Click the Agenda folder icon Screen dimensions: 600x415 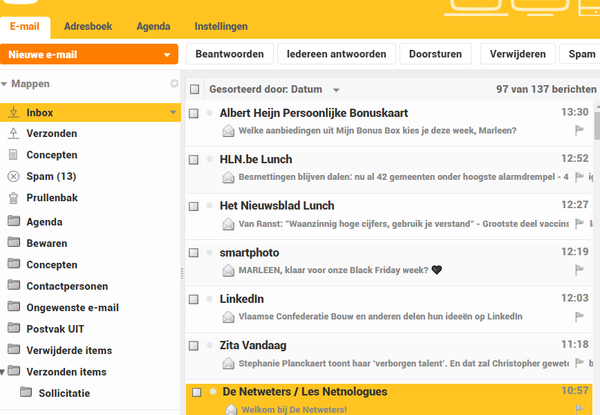(14, 221)
